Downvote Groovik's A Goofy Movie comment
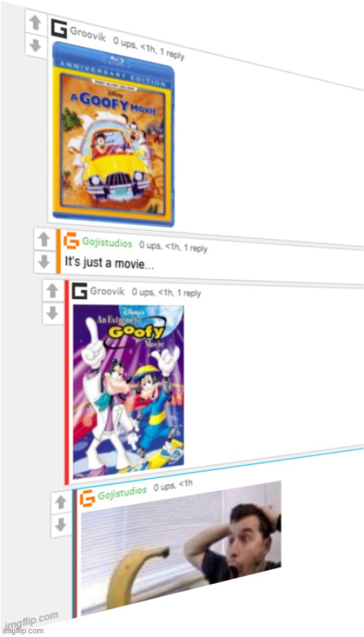This screenshot has height=637, width=364. [x=36, y=45]
